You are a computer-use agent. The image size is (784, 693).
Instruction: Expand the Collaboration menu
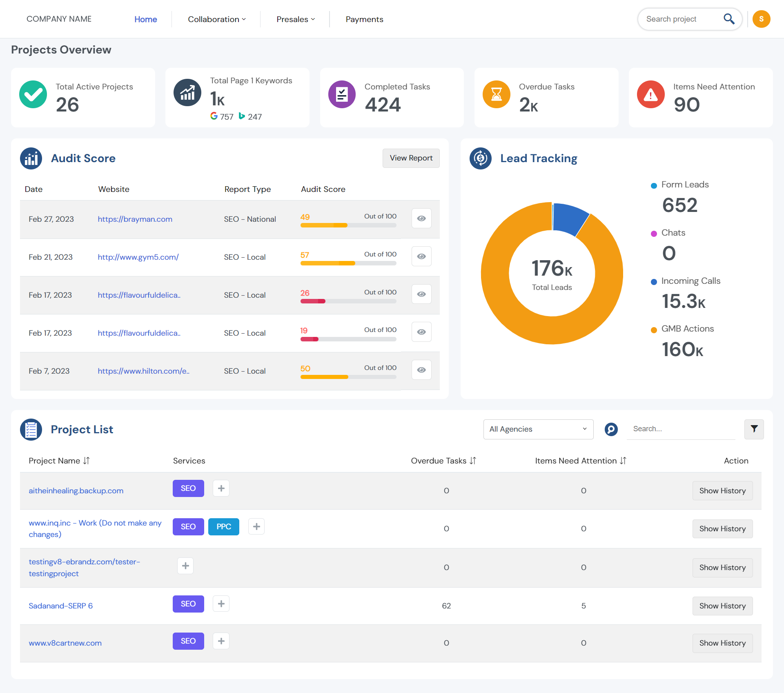[x=216, y=19]
